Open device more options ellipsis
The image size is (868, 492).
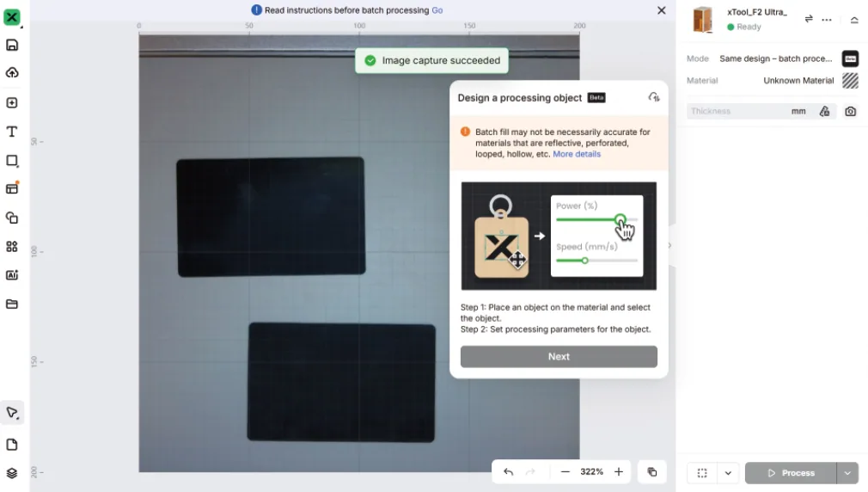[827, 20]
